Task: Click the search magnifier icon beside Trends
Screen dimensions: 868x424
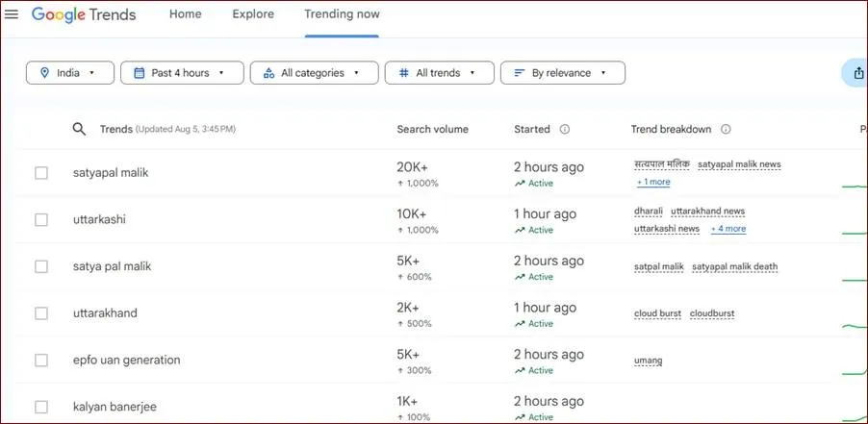Action: [80, 129]
